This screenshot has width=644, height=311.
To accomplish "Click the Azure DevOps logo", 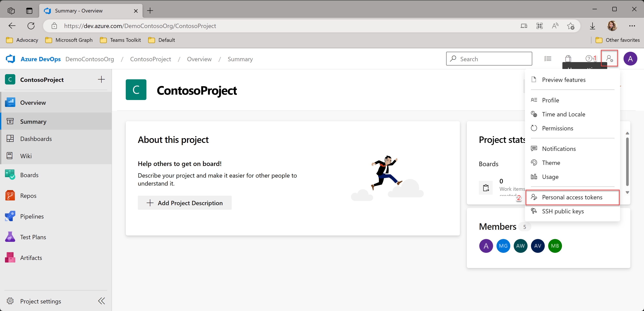I will point(11,59).
